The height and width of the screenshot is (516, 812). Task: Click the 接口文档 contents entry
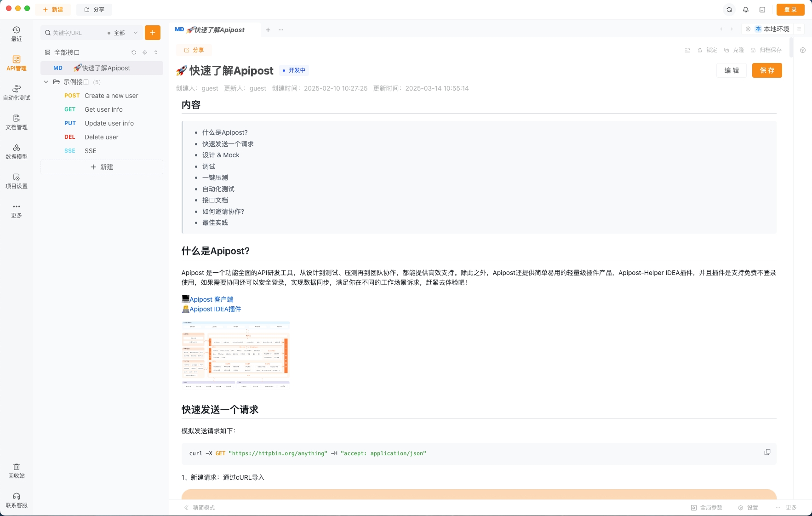pos(215,200)
